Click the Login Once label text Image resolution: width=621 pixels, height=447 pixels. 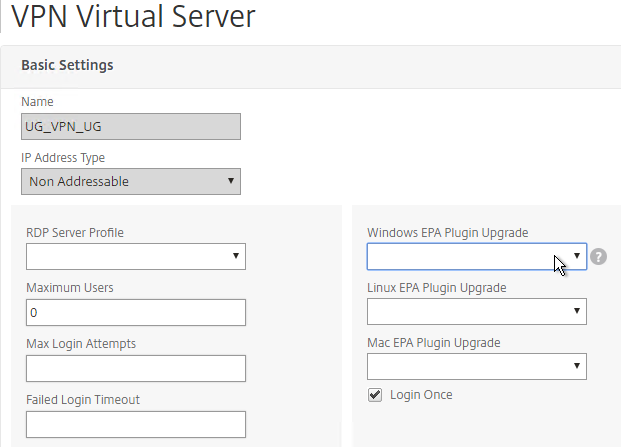(421, 395)
